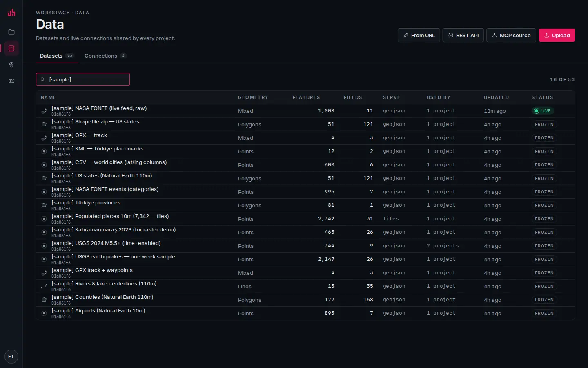Open '[sample] NASA EONET events (categories)'

[105, 189]
